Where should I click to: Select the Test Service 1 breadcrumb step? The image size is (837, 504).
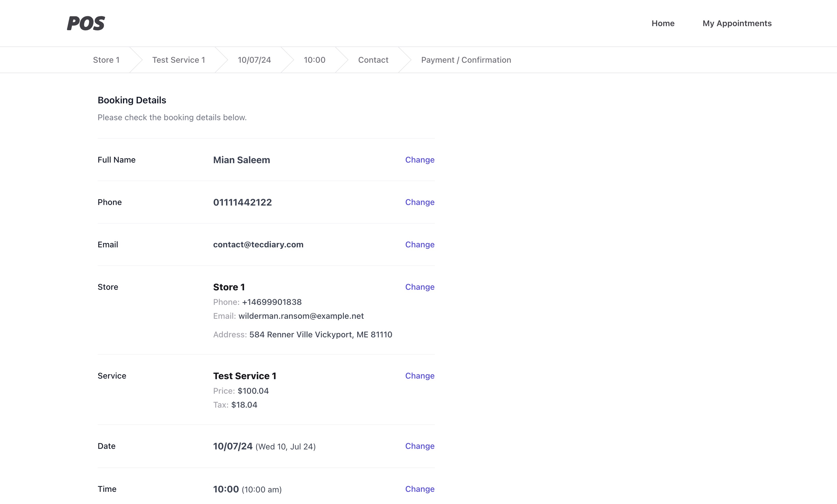coord(178,60)
